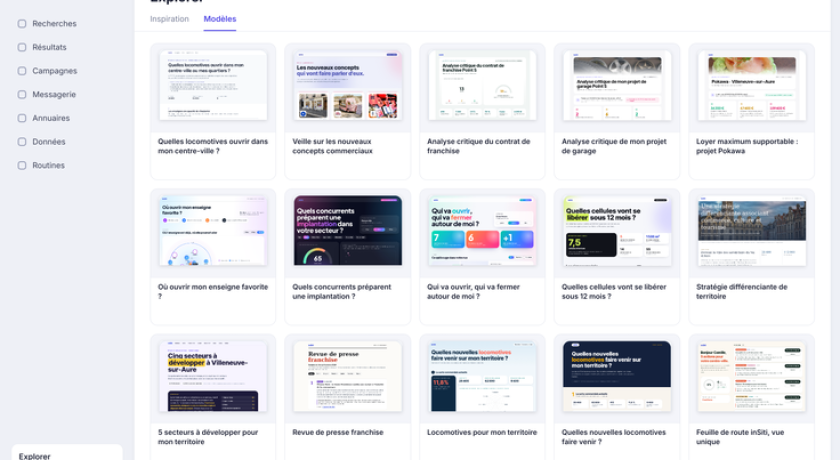Viewport: 840px width, 460px height.
Task: Click title 'Quelles cellules vont se libérer sous 12 mois ?'
Action: coord(614,291)
